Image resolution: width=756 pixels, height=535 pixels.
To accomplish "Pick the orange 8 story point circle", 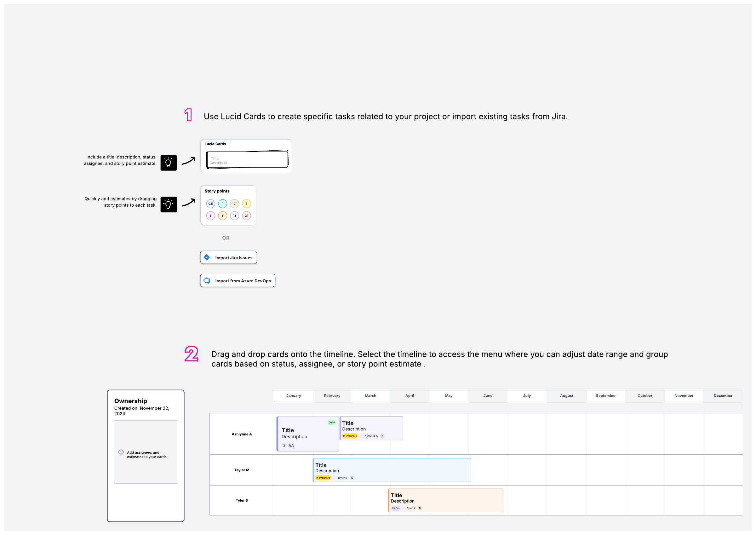I will point(223,216).
